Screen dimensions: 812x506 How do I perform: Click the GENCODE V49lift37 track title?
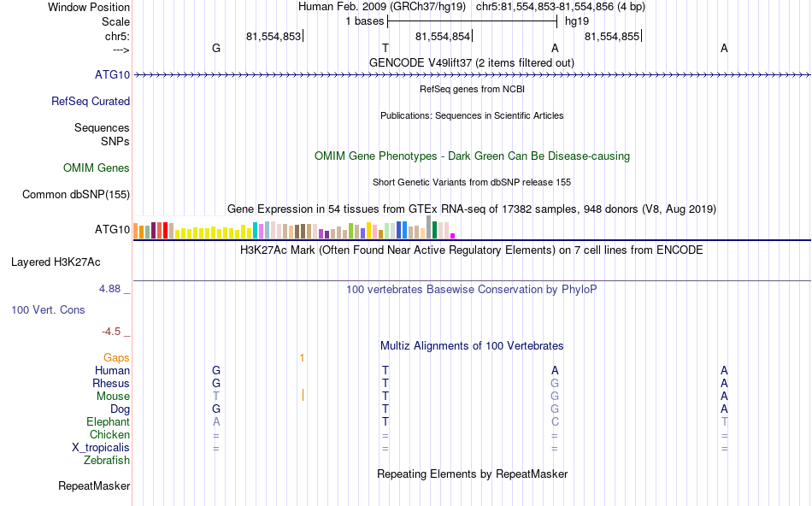(x=471, y=62)
